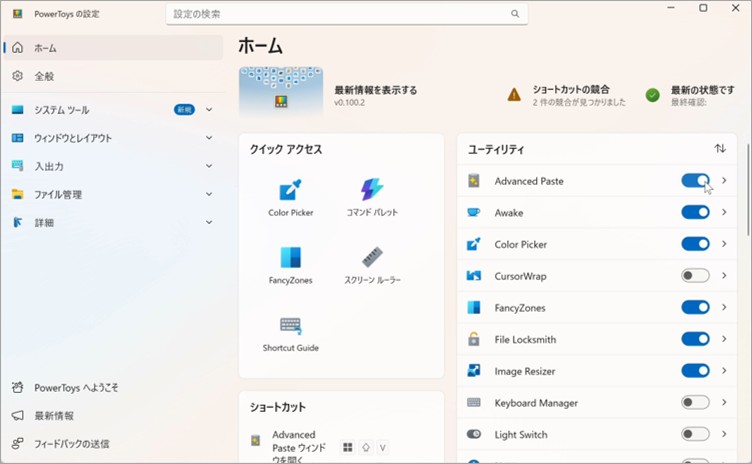Click the utilities list vertical scrollbar

(748, 190)
